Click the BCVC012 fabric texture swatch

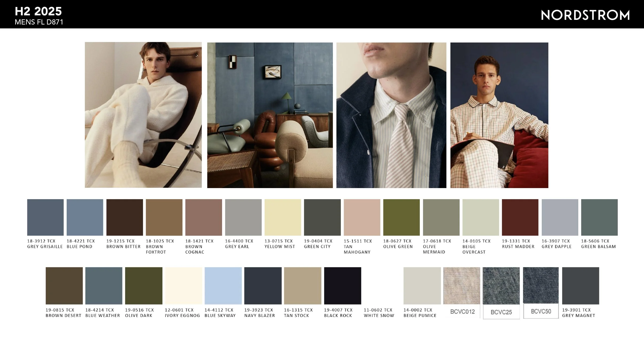click(462, 286)
